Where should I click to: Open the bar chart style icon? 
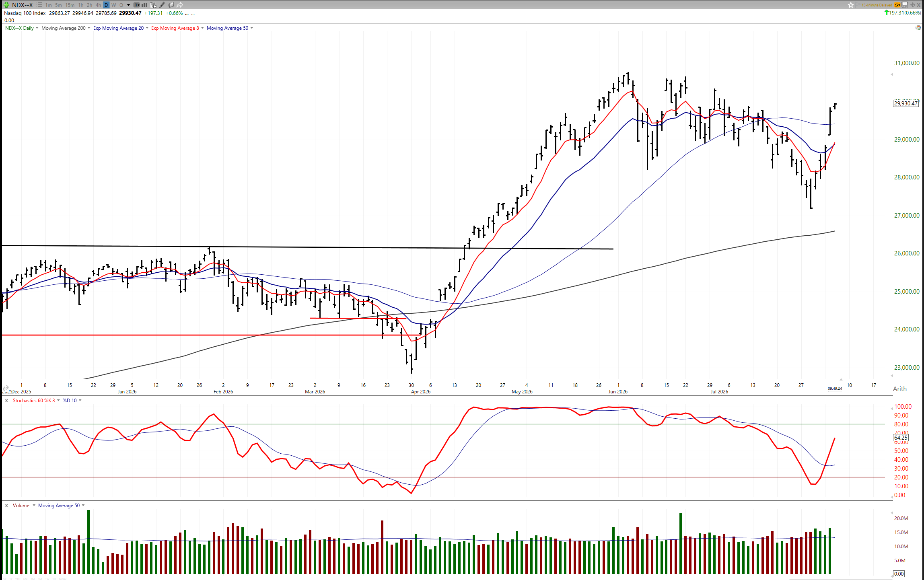pyautogui.click(x=144, y=5)
